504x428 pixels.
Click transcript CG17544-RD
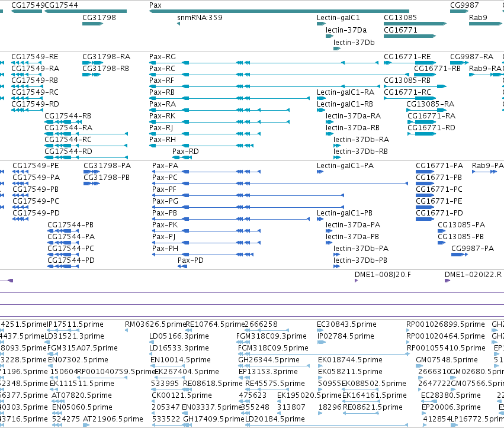pyautogui.click(x=86, y=157)
